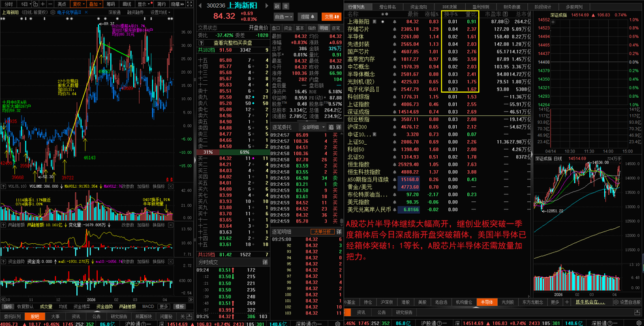Viewport: 644px width, 326px height.
Task: Click plus icon in 深证成指 mini chart
Action: coord(553,22)
